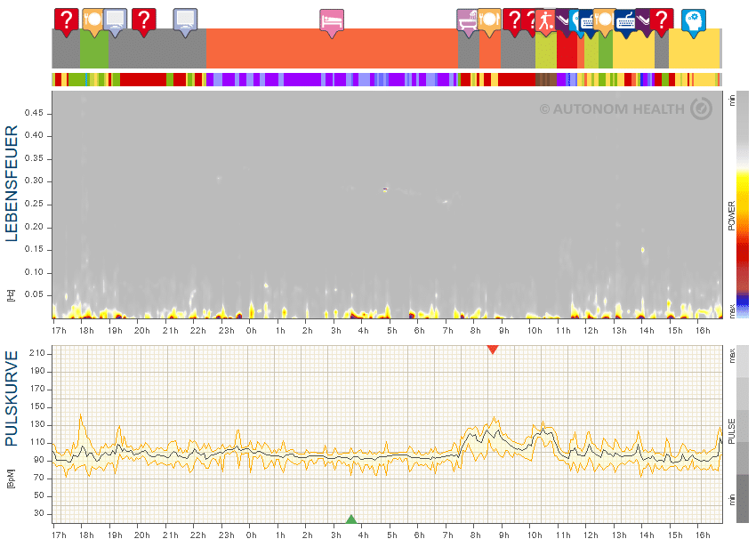Select the long orange sleep segment in activity bar
Image resolution: width=756 pixels, height=539 pixels.
(332, 48)
